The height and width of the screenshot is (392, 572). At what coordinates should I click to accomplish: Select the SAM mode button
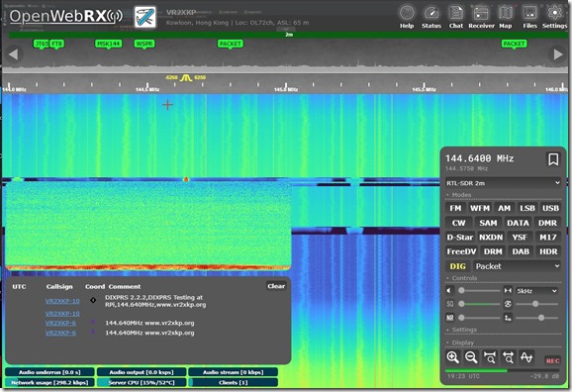488,223
